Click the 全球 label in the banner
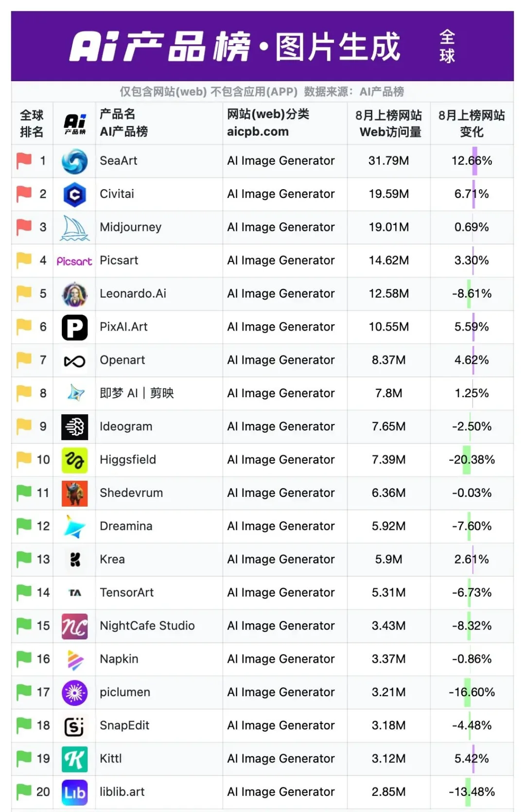525x812 pixels. point(447,46)
